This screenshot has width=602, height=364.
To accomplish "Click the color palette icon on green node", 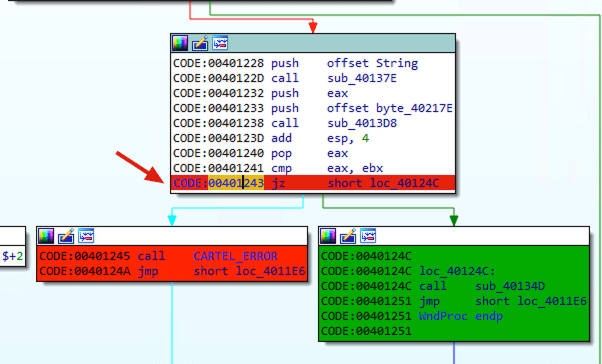I will coord(328,236).
